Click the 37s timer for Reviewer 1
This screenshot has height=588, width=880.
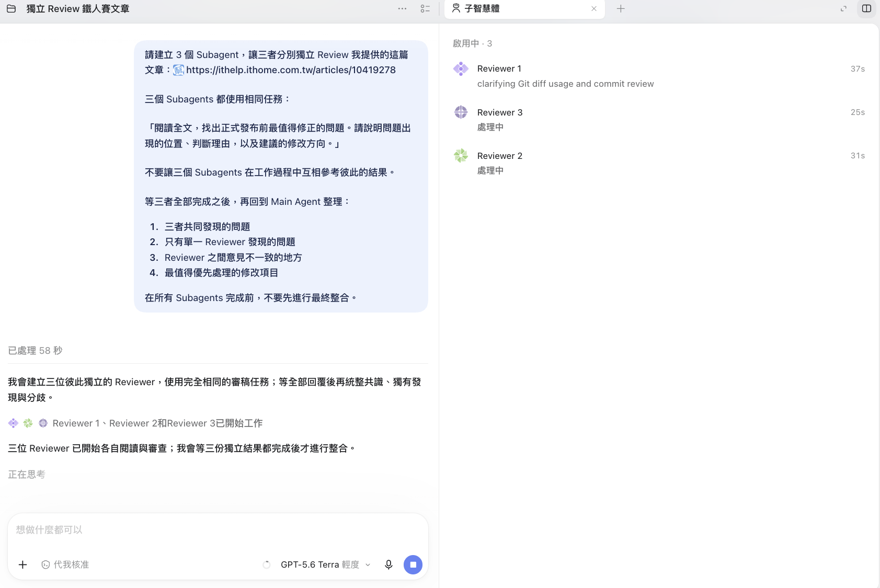(x=858, y=68)
